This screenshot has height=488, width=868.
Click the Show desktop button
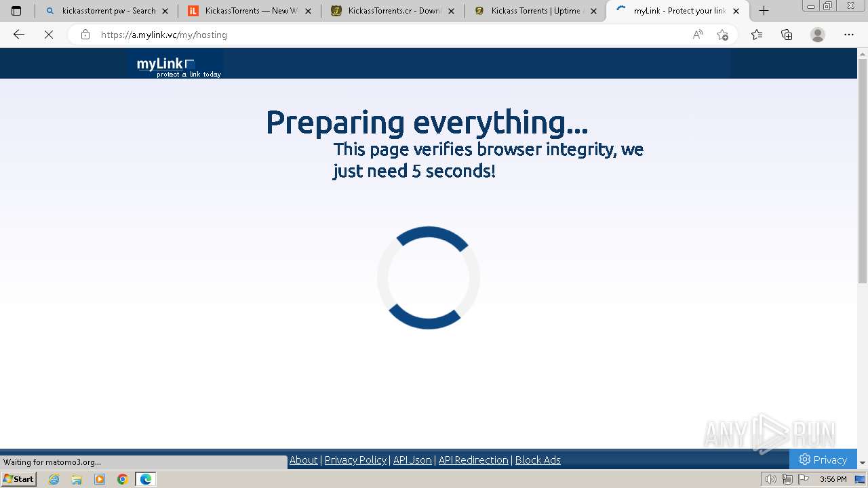[x=861, y=479]
